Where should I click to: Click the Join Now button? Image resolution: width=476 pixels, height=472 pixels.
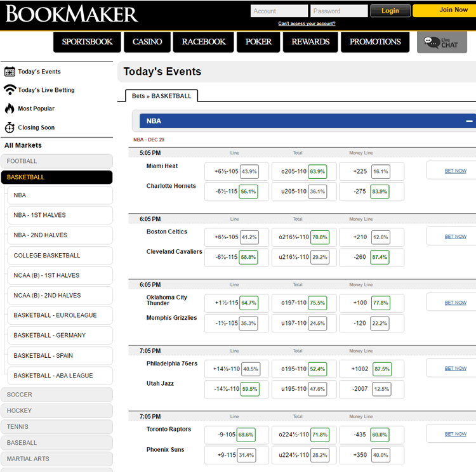click(x=444, y=10)
